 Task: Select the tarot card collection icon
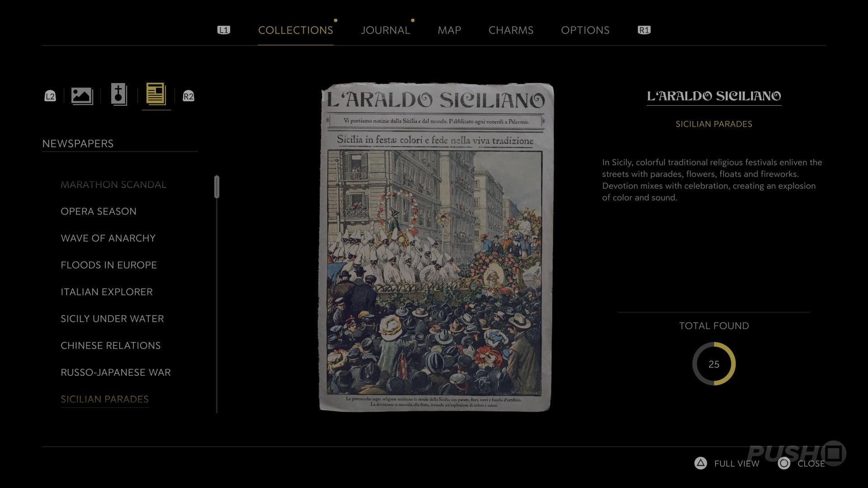[x=119, y=94]
